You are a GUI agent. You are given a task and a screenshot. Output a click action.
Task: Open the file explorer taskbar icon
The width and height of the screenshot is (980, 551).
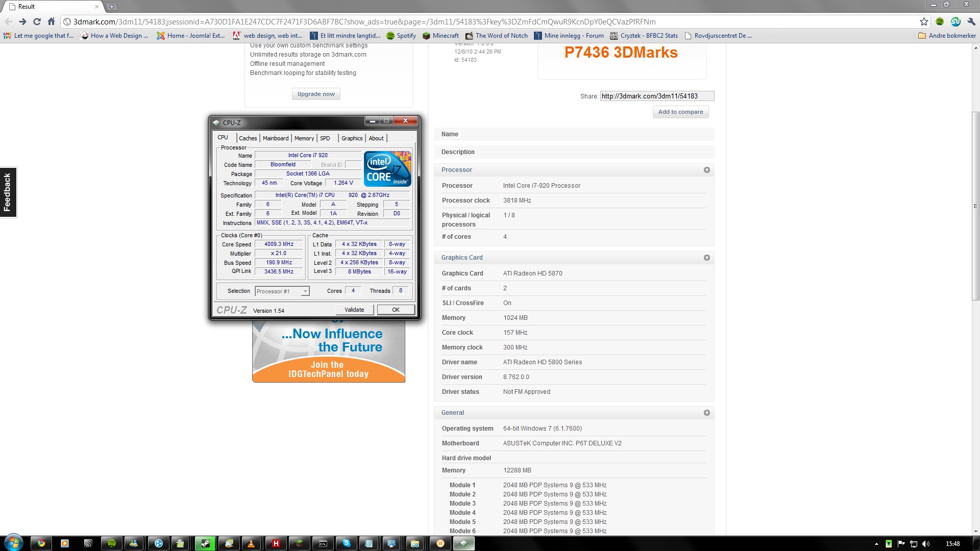click(415, 543)
